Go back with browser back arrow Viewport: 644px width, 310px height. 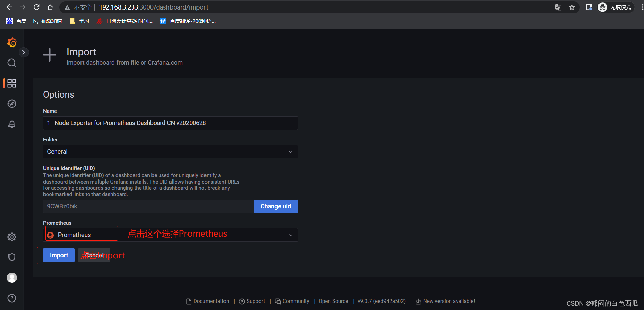(9, 7)
